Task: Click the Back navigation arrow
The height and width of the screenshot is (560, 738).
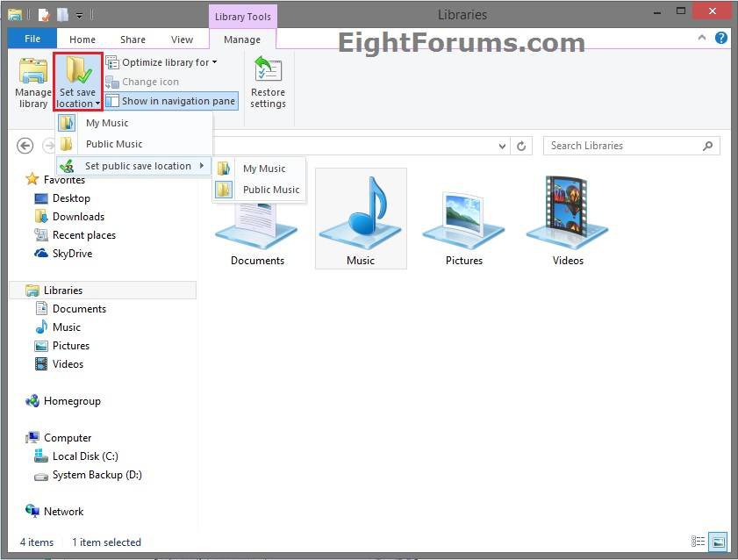Action: [x=25, y=146]
